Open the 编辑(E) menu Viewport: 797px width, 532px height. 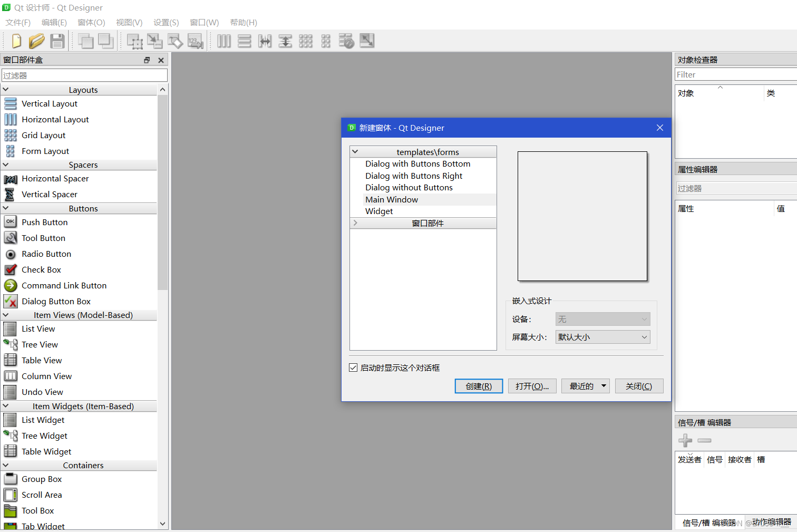pos(54,22)
